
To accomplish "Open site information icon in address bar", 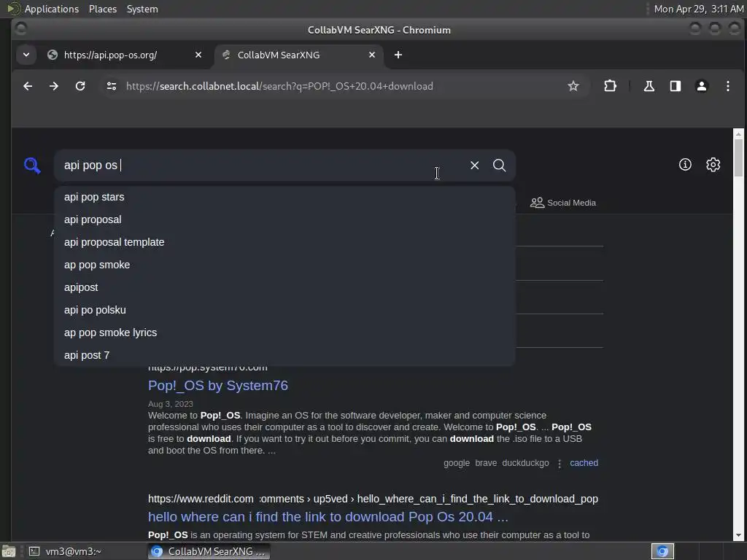I will 112,86.
